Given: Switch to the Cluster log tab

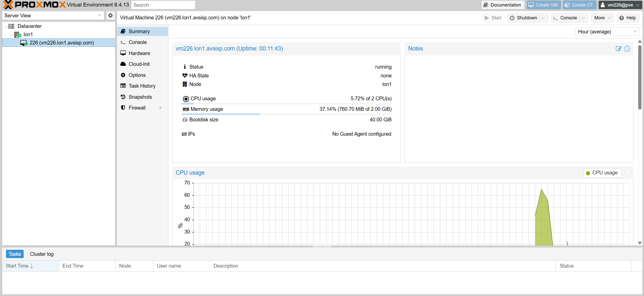Looking at the screenshot, I should 42,254.
